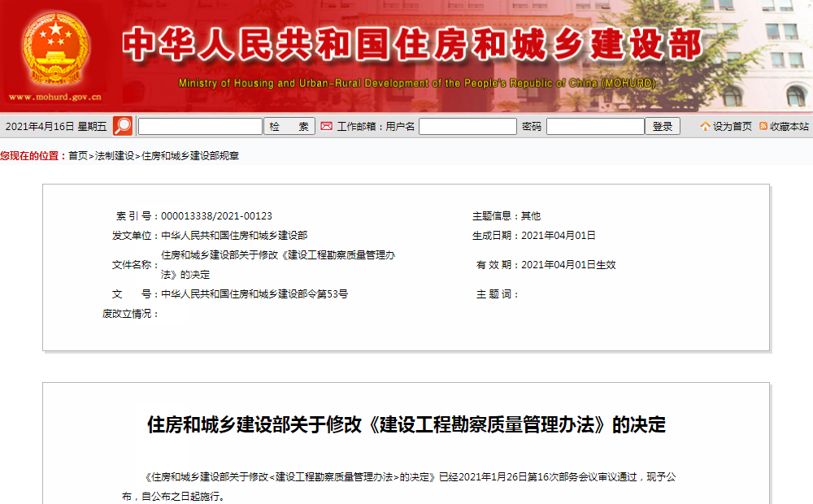The image size is (813, 504).
Task: Click the 登录 login button
Action: [662, 127]
